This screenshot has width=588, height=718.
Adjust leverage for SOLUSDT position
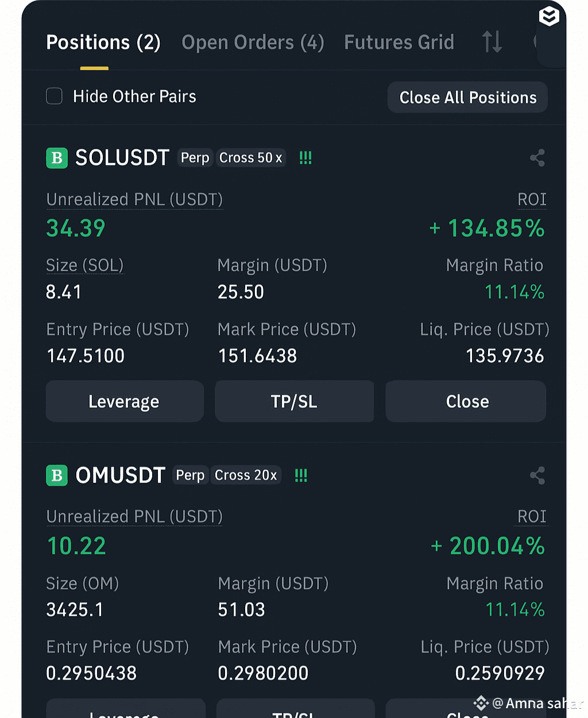click(x=124, y=402)
